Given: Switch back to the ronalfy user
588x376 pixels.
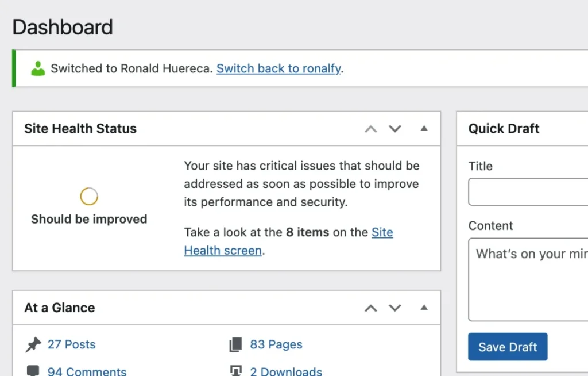Looking at the screenshot, I should [278, 68].
